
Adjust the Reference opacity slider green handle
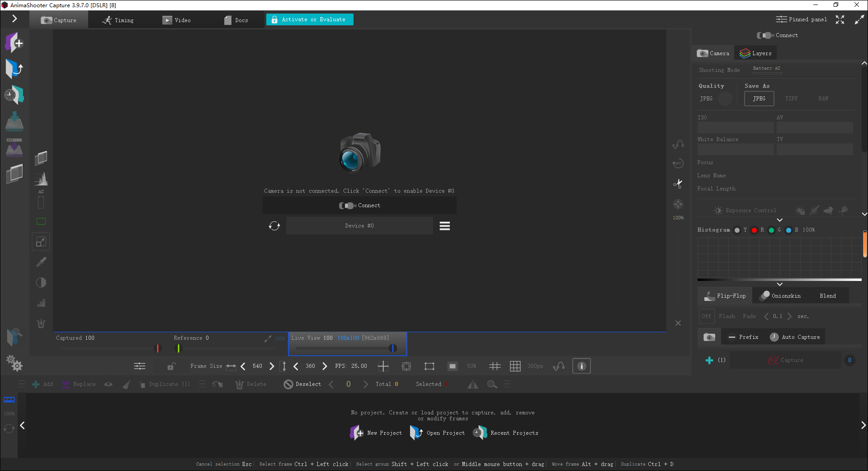(179, 348)
